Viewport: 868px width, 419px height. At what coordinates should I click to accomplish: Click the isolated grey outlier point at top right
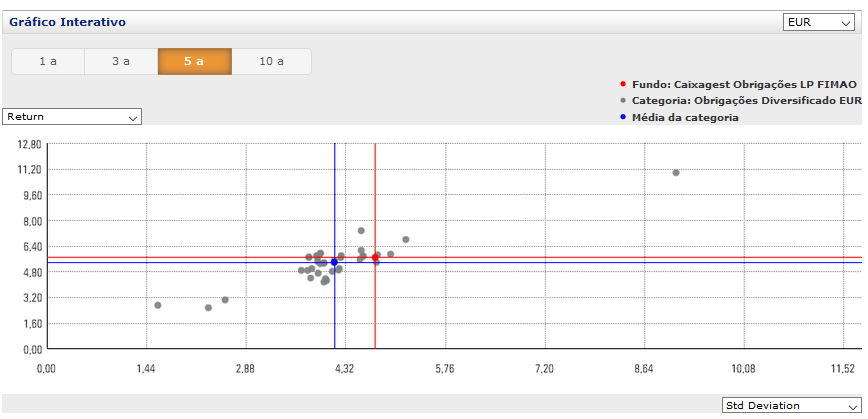coord(676,173)
